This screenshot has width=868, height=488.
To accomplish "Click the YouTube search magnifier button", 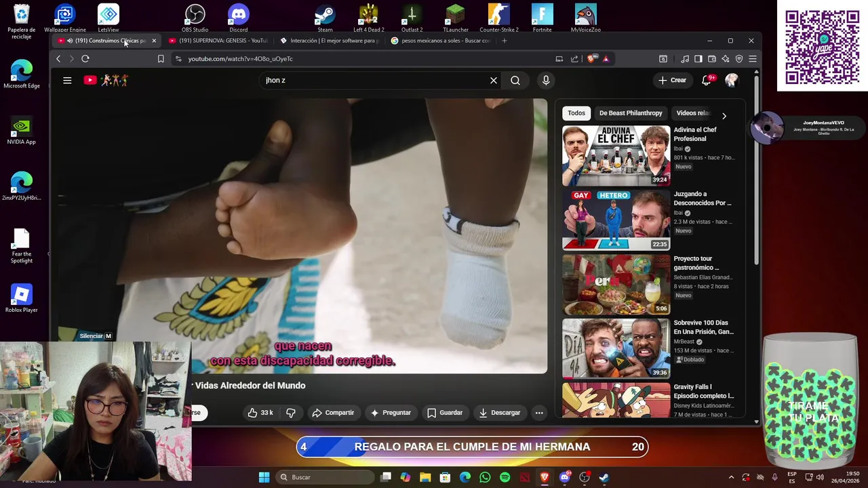I will tap(515, 80).
